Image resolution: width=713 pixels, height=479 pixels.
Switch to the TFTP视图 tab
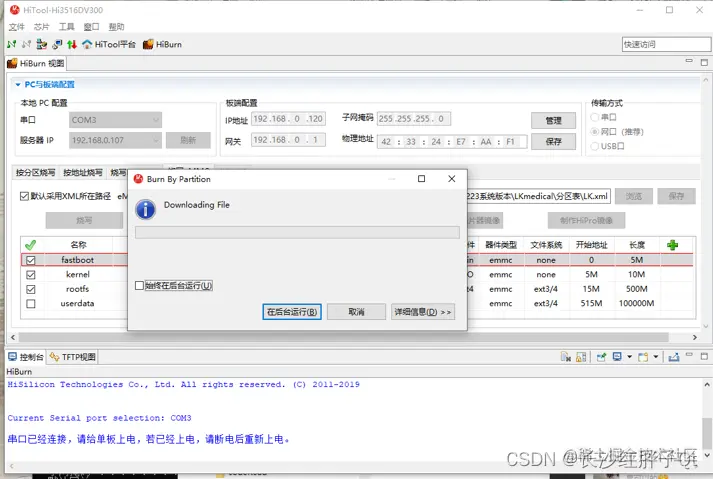(73, 357)
